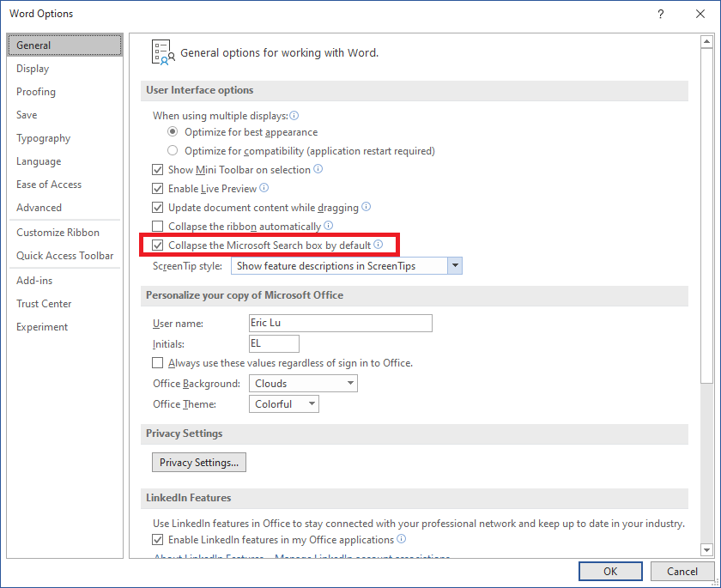The image size is (721, 588).
Task: Open the Advanced category
Action: pyautogui.click(x=64, y=208)
